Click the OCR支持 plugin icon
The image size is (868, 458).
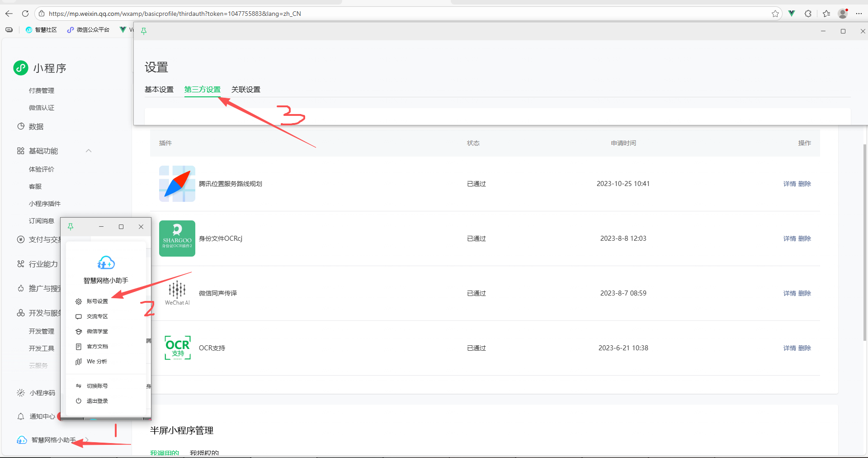[x=177, y=348]
